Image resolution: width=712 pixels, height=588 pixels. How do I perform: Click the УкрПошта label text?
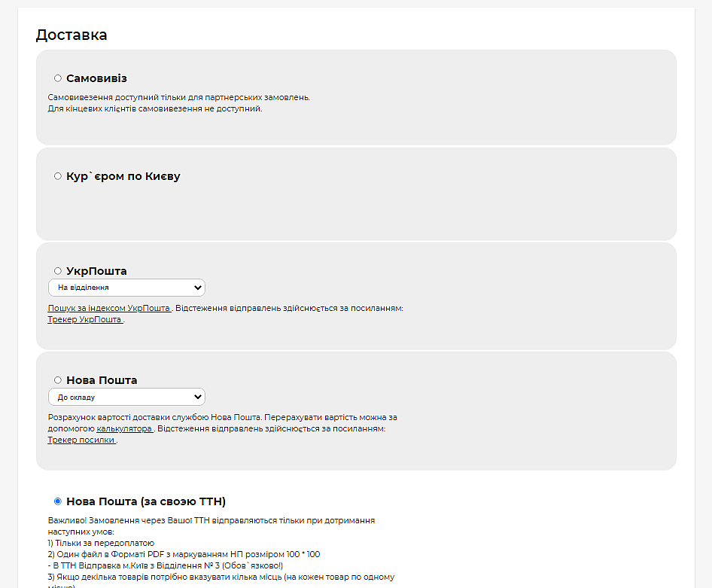pos(97,271)
